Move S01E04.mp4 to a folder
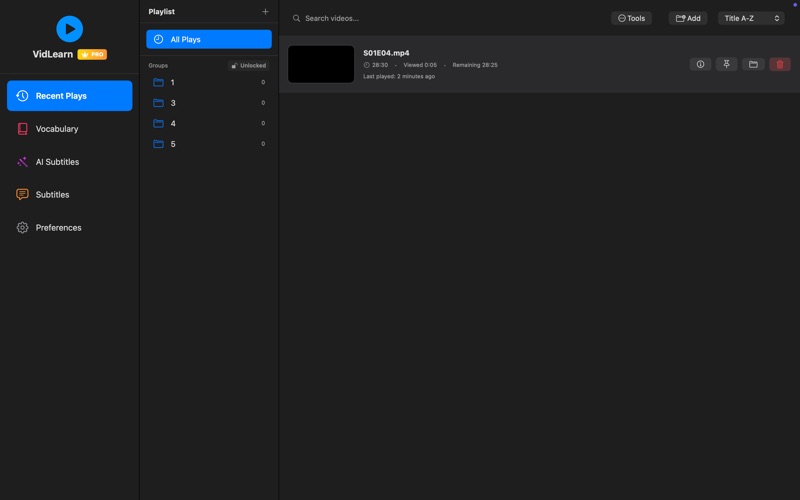Viewport: 800px width, 500px height. (x=753, y=64)
